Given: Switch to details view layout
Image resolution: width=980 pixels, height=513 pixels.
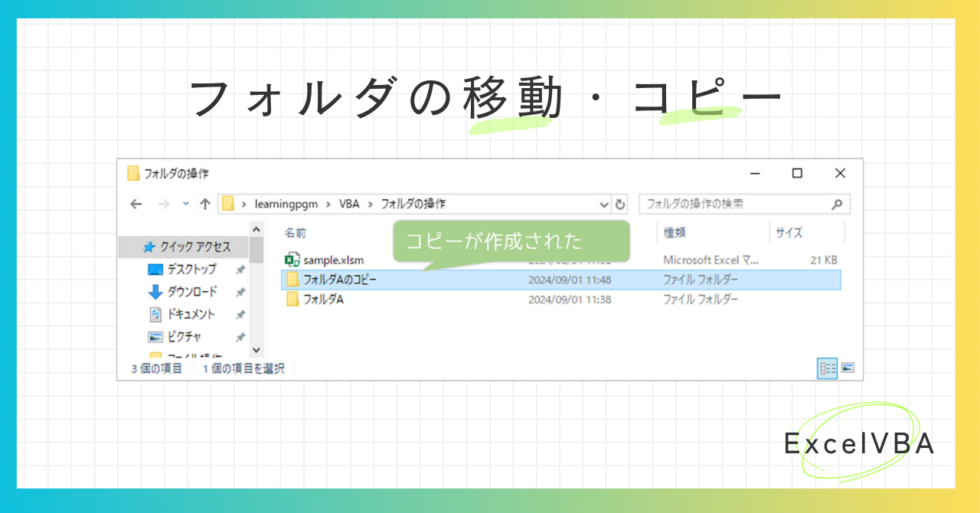Looking at the screenshot, I should 828,368.
